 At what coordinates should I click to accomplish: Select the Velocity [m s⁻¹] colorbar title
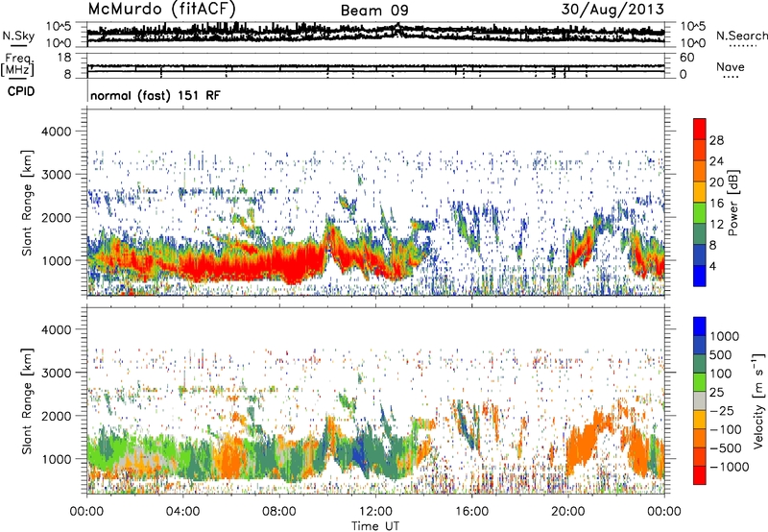758,400
